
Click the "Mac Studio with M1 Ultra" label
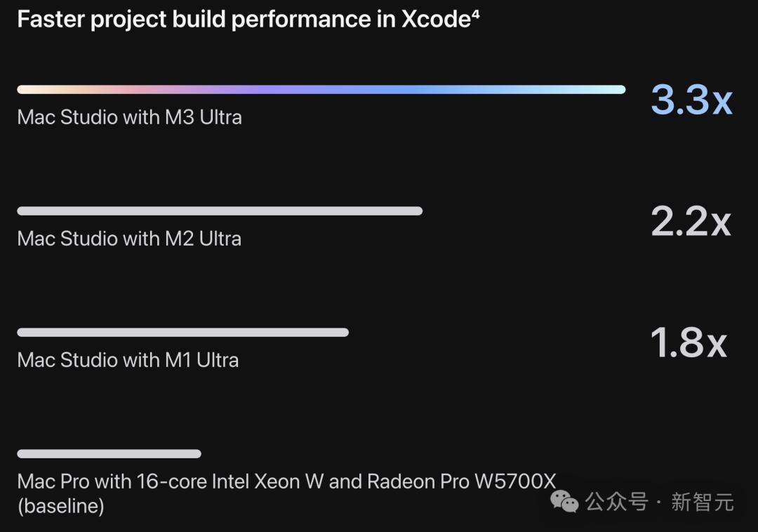coord(128,360)
